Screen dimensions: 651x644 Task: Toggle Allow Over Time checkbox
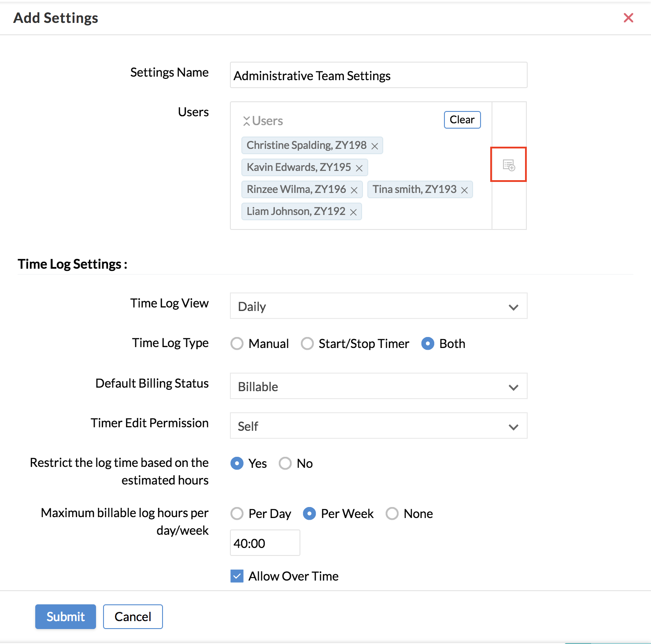(x=237, y=576)
